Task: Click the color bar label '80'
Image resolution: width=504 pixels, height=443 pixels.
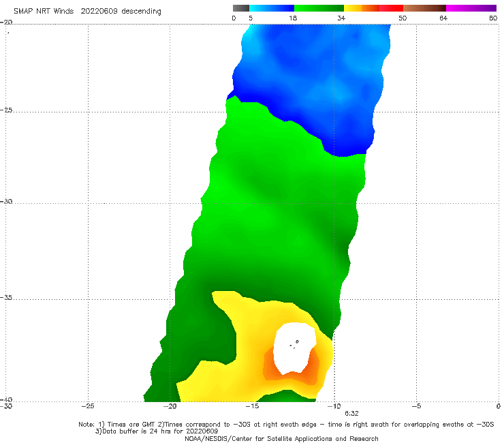Action: tap(493, 18)
